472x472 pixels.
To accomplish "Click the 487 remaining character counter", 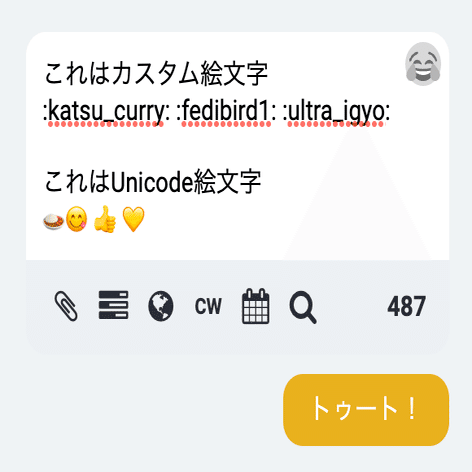I will 406,306.
